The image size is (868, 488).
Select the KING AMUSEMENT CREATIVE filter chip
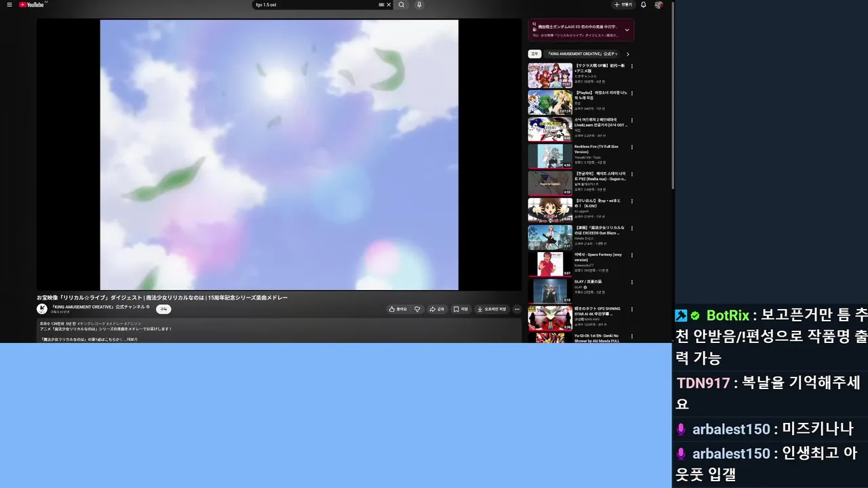pos(583,54)
